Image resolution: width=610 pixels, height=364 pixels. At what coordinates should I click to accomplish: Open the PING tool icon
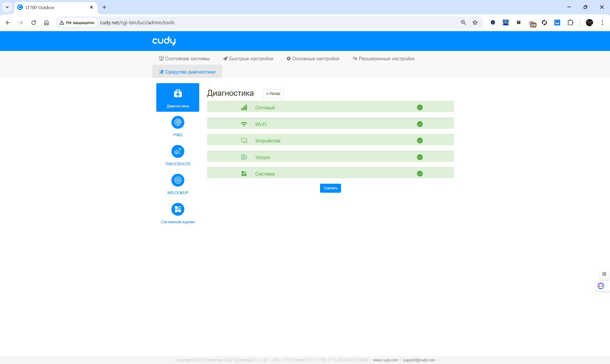(178, 122)
